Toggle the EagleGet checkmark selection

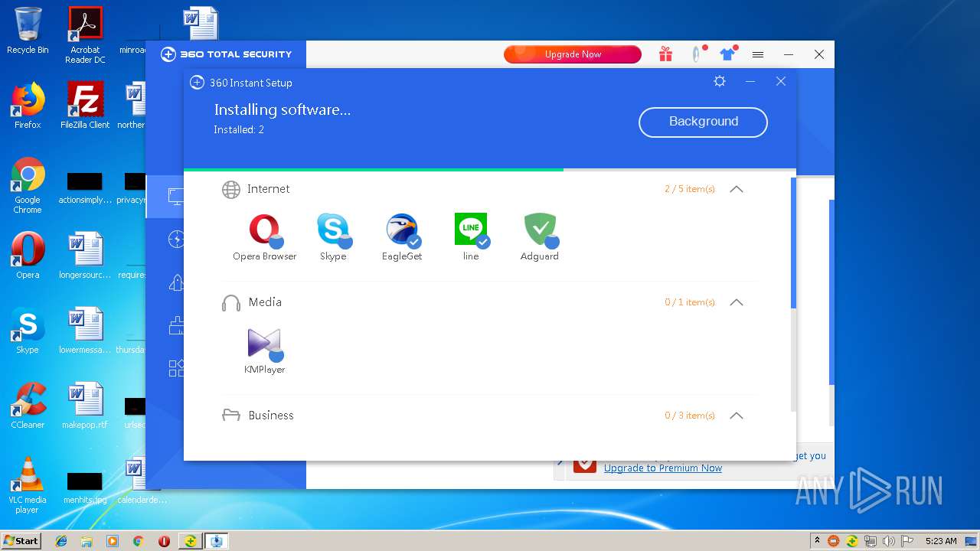(414, 242)
